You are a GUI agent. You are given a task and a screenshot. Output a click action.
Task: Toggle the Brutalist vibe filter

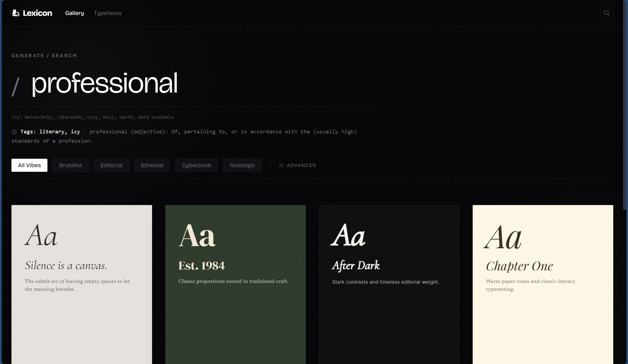point(70,165)
